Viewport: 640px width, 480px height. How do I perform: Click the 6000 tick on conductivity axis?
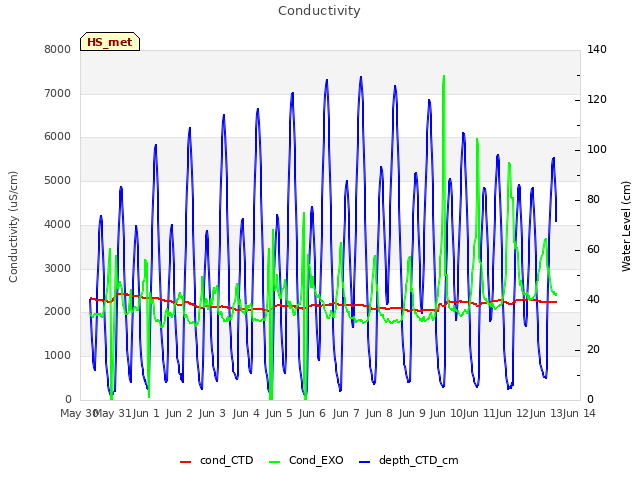tap(58, 137)
